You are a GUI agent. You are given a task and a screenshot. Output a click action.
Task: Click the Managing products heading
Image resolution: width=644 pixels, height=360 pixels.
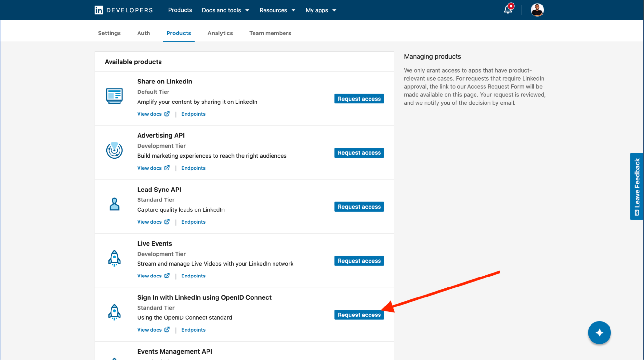click(x=432, y=57)
